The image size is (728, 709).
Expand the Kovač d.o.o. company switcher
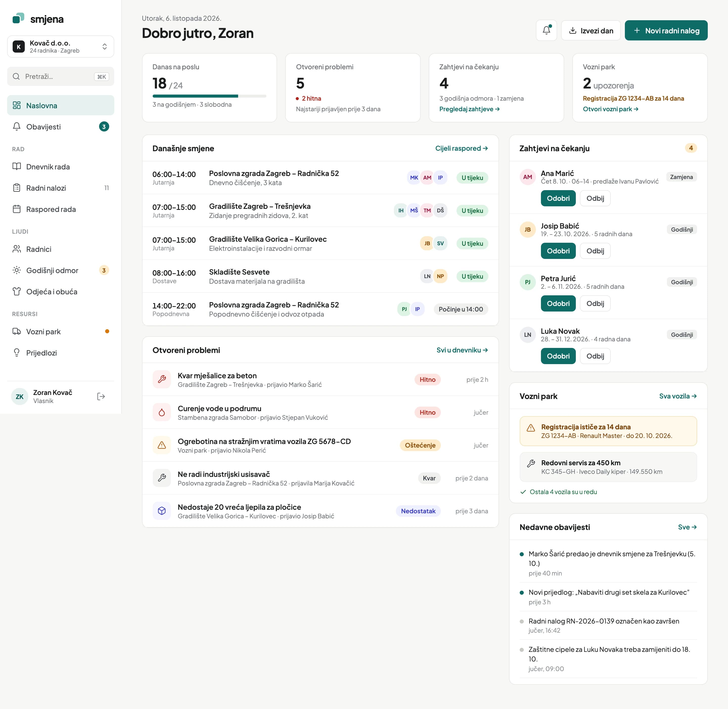[61, 47]
